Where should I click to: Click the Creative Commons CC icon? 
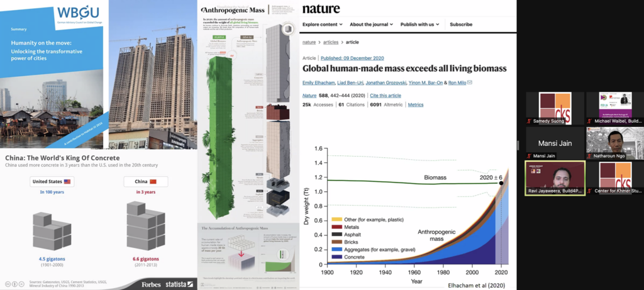click(8, 284)
